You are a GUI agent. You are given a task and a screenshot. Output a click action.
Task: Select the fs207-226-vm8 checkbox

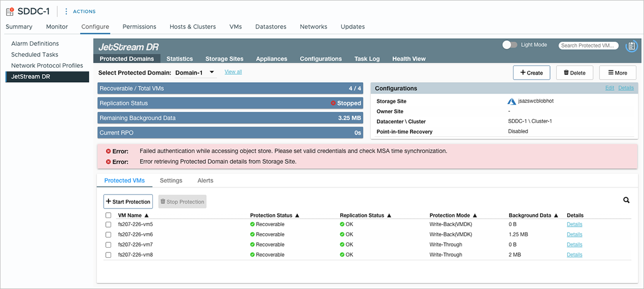[x=108, y=255]
